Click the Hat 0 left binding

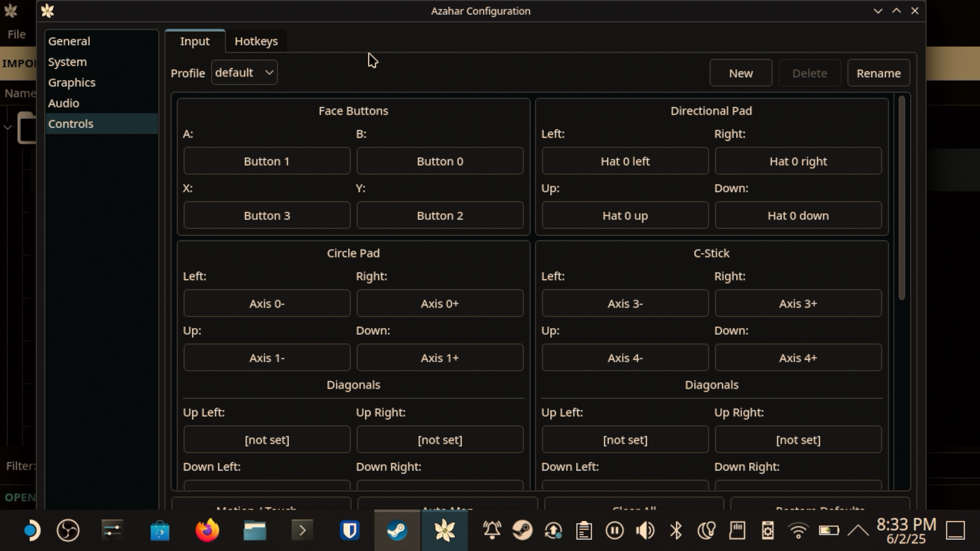tap(625, 161)
